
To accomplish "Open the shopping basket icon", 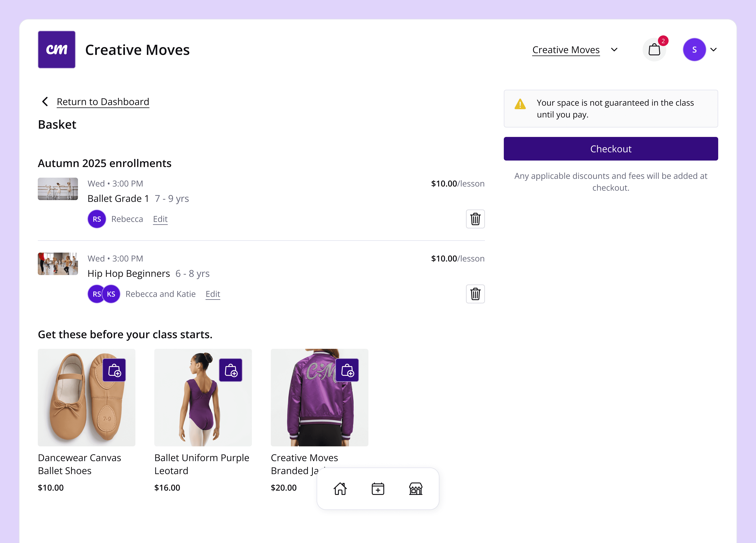I will pos(654,50).
